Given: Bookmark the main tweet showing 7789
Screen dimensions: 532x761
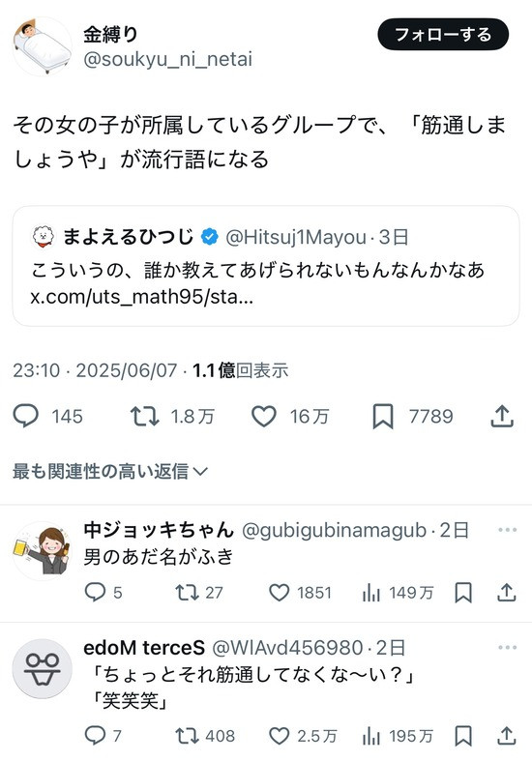Looking at the screenshot, I should (383, 417).
